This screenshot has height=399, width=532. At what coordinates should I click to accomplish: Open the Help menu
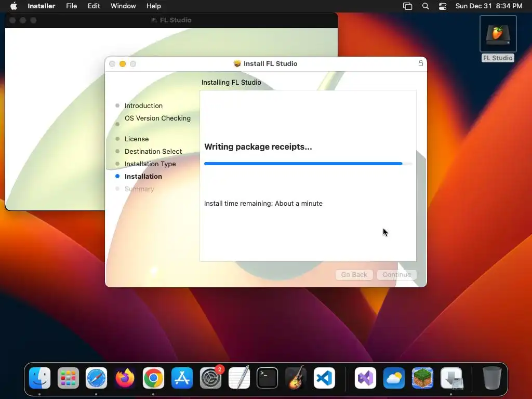(x=153, y=6)
